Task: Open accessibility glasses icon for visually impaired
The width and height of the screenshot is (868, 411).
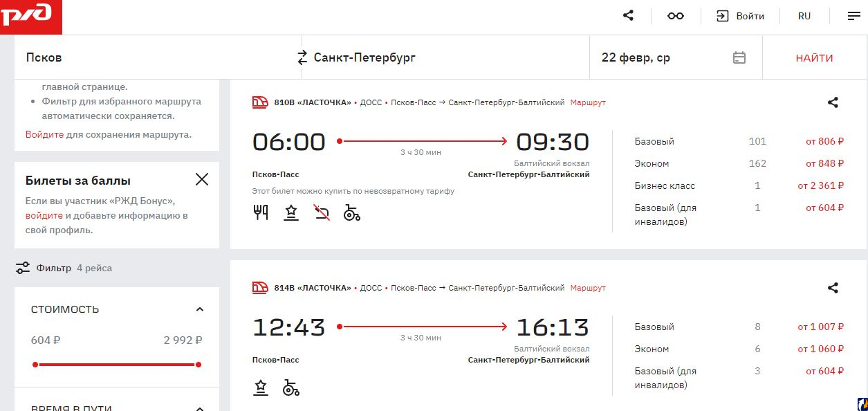Action: coord(675,16)
